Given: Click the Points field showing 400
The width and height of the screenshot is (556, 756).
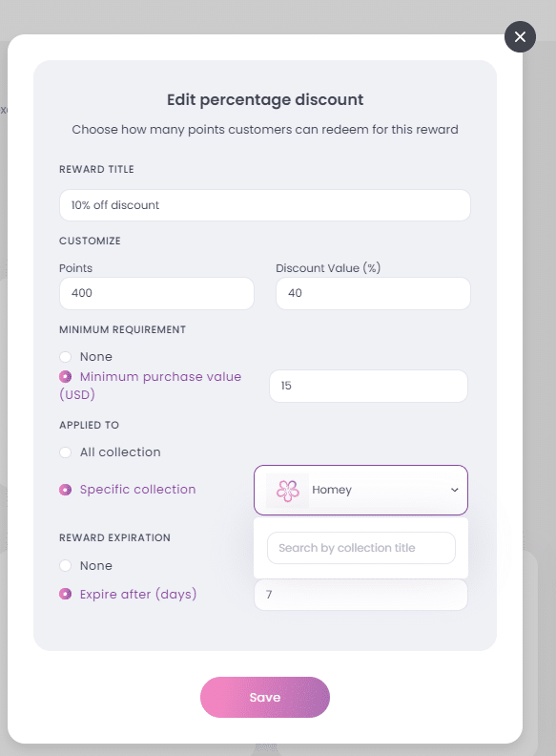Looking at the screenshot, I should tap(156, 293).
